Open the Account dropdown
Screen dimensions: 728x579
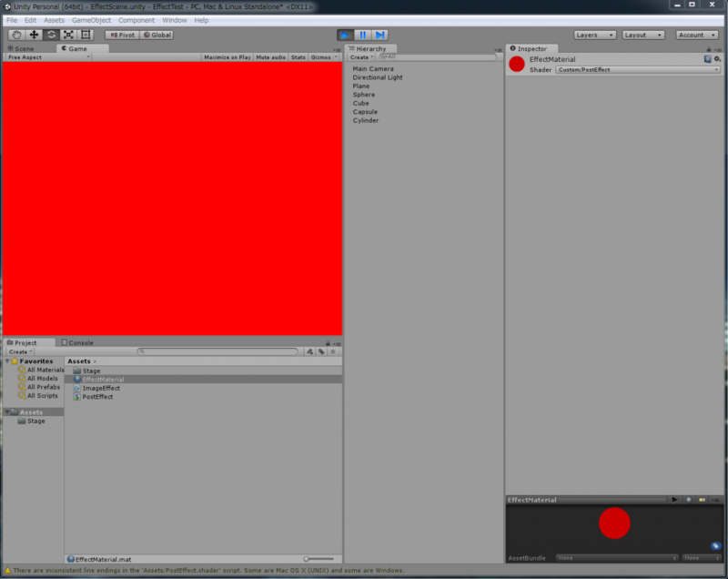point(697,35)
